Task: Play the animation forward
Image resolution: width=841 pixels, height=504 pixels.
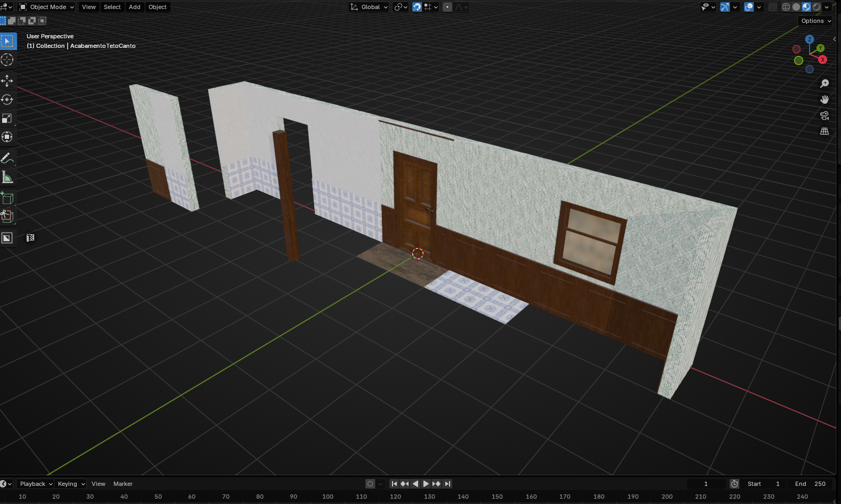Action: coord(426,484)
